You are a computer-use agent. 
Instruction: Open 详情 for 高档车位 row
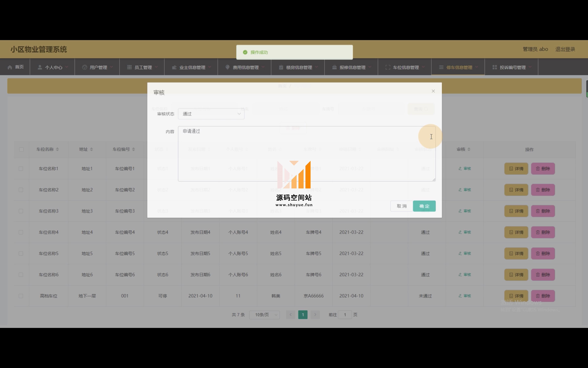point(516,296)
